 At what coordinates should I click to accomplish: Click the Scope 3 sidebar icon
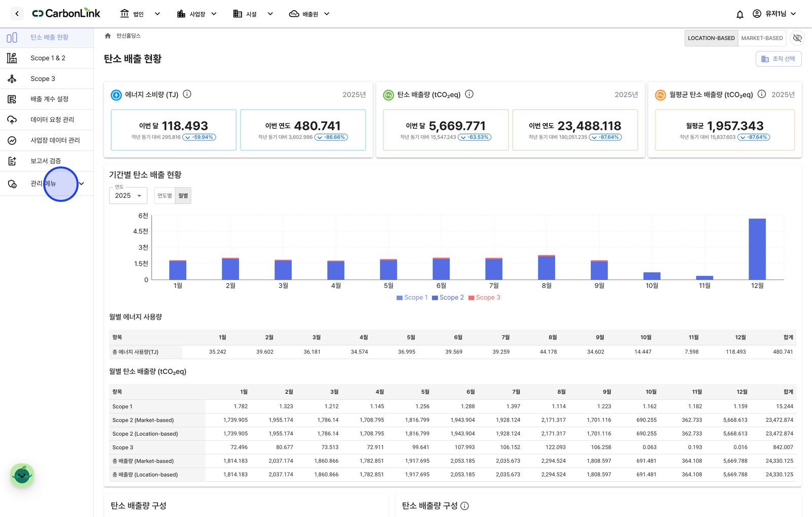(12, 79)
